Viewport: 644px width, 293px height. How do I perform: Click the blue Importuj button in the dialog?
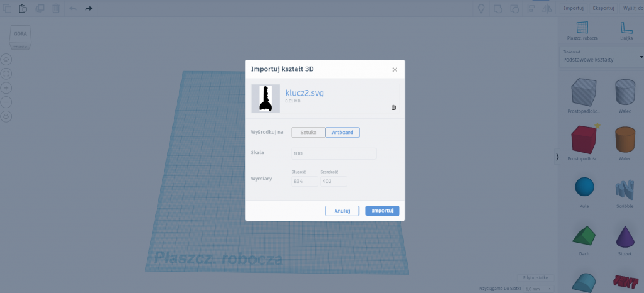pyautogui.click(x=382, y=211)
